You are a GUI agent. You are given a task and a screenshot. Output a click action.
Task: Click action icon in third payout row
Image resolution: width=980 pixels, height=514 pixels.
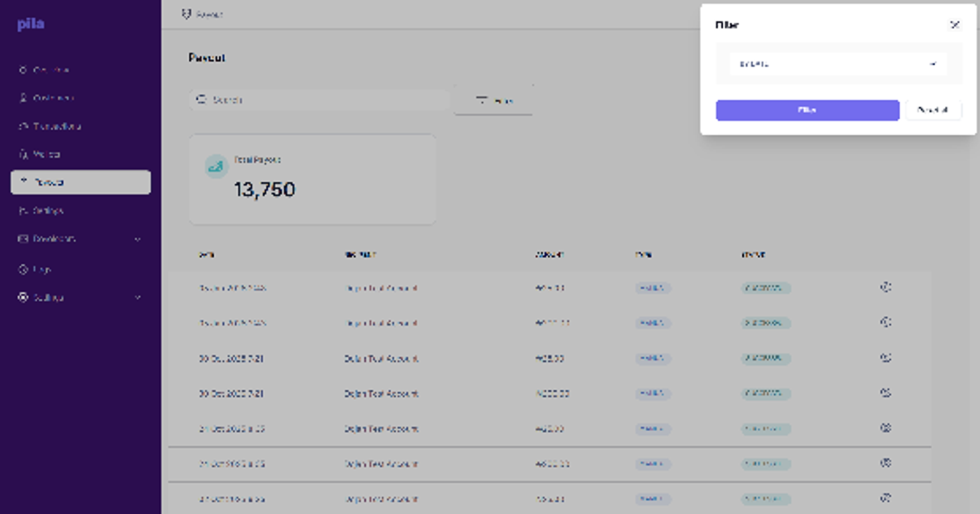[886, 357]
